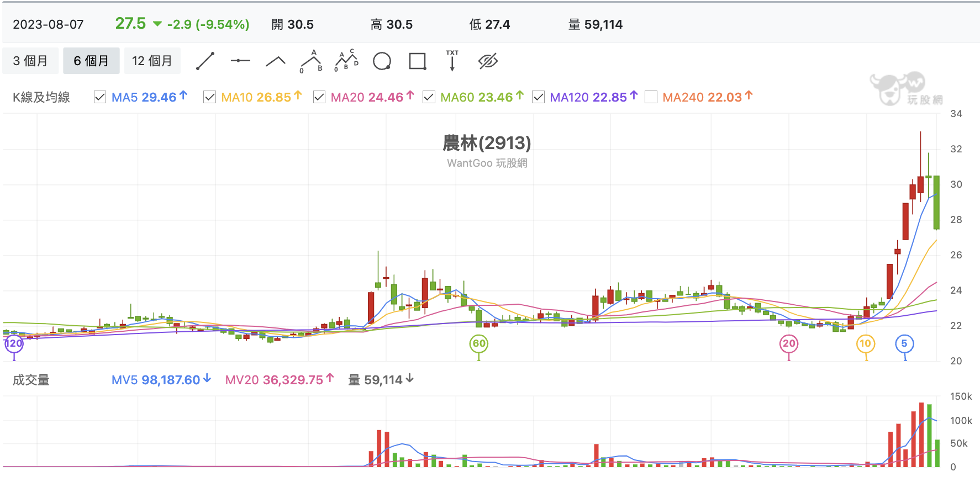Image resolution: width=980 pixels, height=477 pixels.
Task: Click the MA240 22.03 label
Action: pos(708,97)
